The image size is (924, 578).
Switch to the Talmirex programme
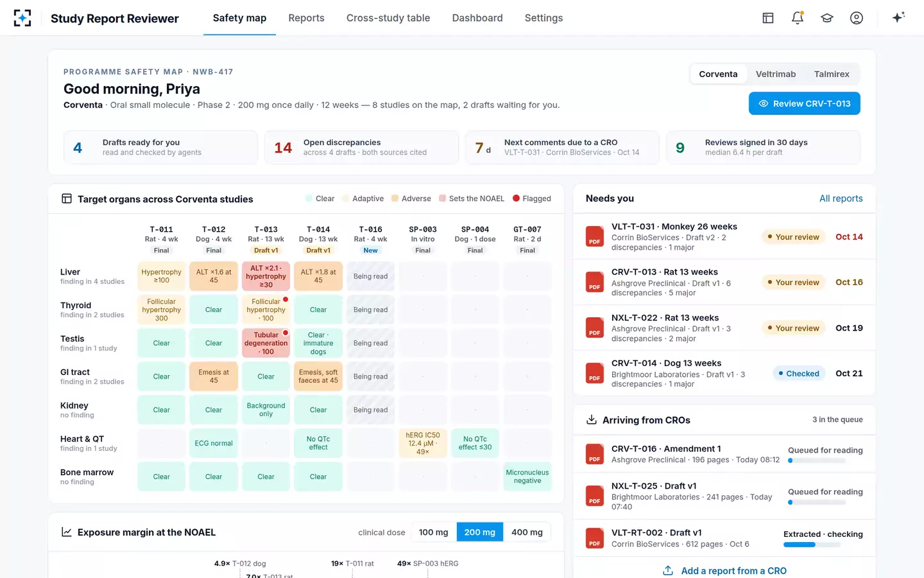832,74
